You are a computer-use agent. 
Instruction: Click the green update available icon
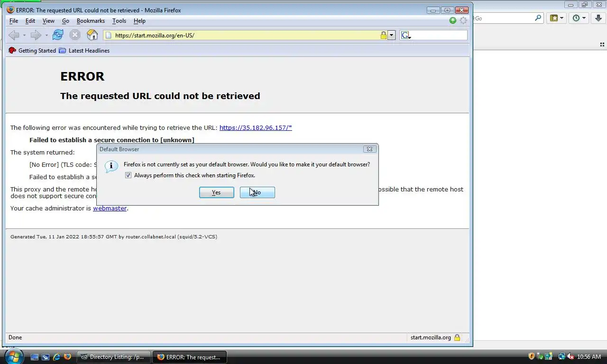(453, 20)
